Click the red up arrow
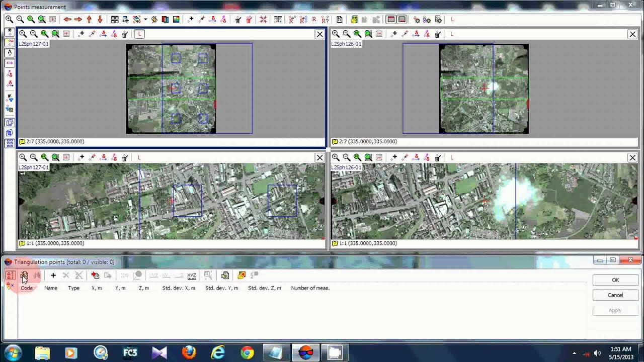 tap(89, 19)
